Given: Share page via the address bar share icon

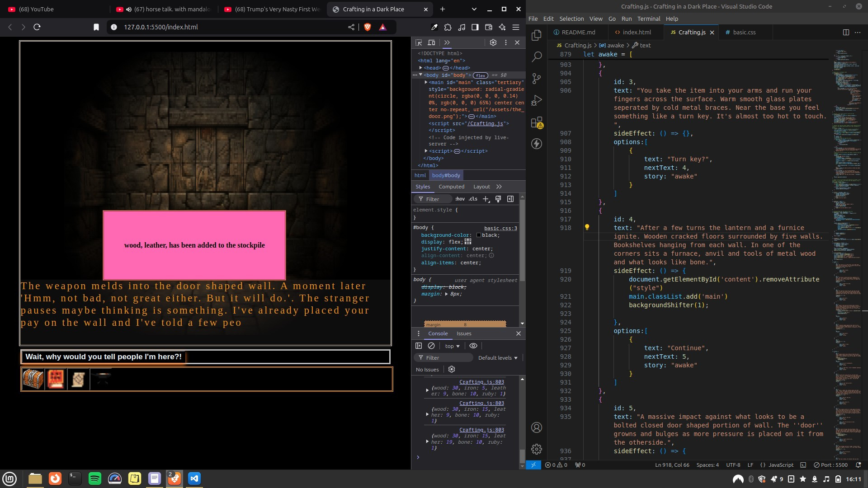Looking at the screenshot, I should click(351, 27).
